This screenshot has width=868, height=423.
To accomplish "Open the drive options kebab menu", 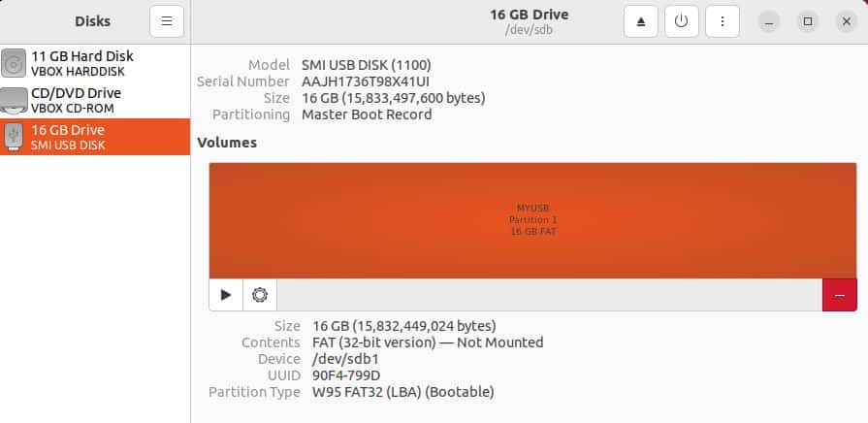I will (723, 21).
